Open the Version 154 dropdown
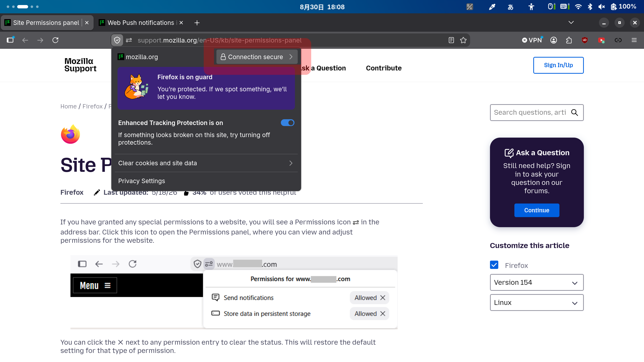Screen dimensions: 644x362 point(537,283)
